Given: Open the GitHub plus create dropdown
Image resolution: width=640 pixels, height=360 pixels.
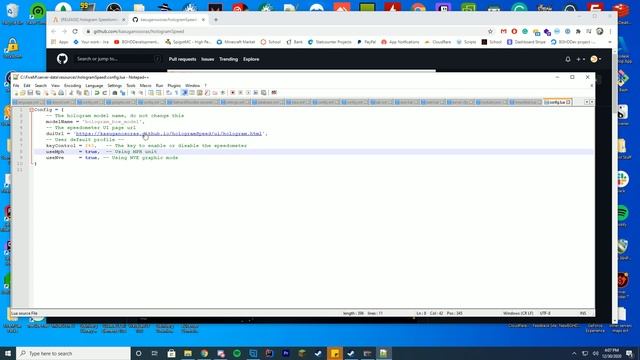Looking at the screenshot, I should (580, 59).
